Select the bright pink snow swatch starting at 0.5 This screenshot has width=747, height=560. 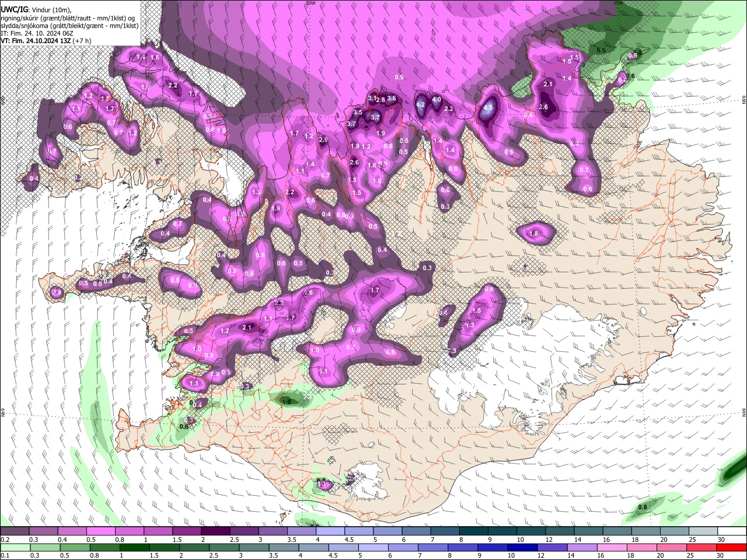click(x=101, y=531)
